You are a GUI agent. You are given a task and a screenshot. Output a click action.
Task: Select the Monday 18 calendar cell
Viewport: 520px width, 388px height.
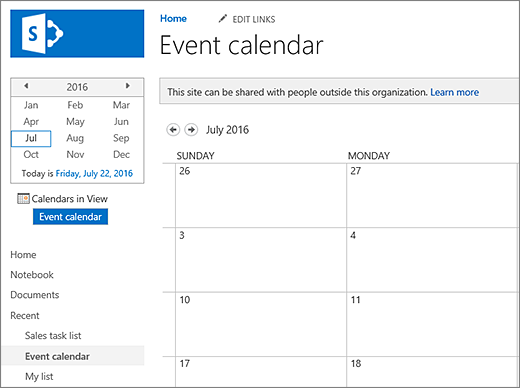click(433, 372)
